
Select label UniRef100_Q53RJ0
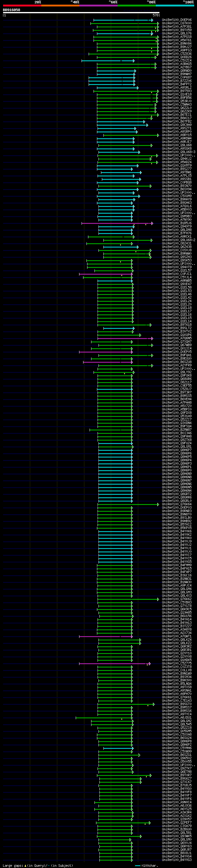point(176,101)
